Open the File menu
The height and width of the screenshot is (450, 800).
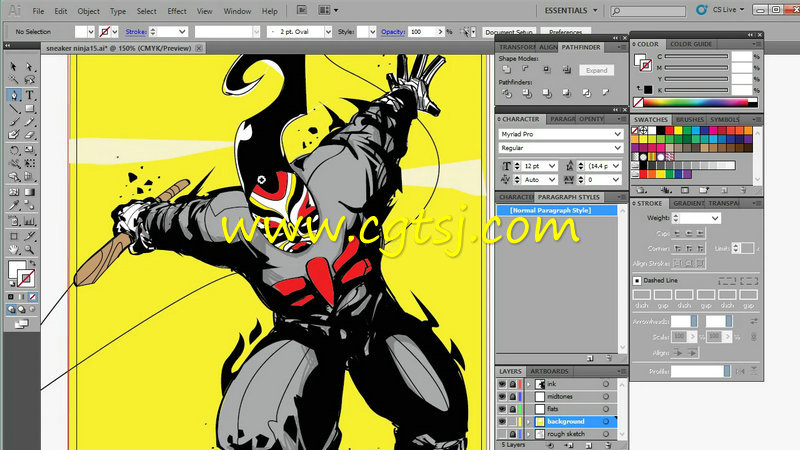coord(38,11)
